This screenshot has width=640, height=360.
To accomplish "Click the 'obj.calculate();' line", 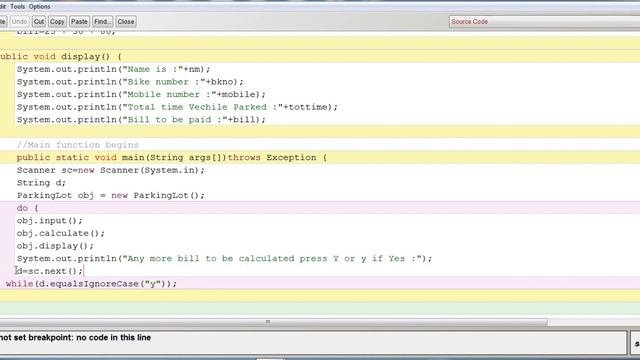I will (60, 233).
